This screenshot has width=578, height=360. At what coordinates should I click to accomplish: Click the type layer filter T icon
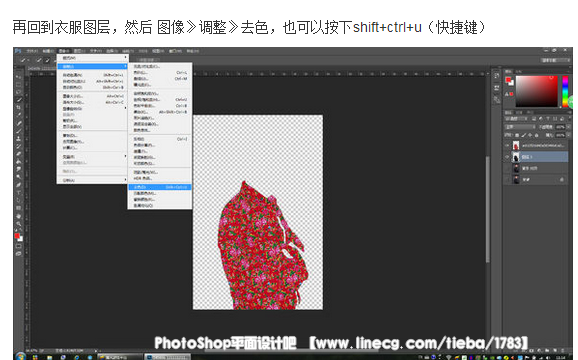point(548,119)
